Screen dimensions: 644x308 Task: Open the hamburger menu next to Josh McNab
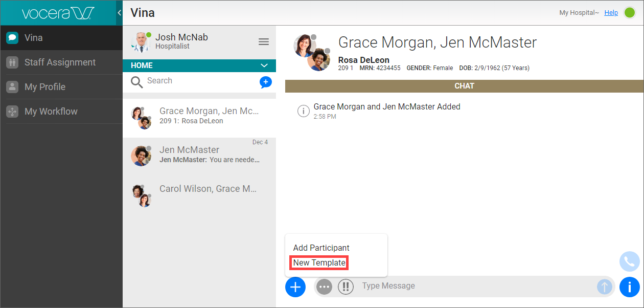[x=264, y=42]
